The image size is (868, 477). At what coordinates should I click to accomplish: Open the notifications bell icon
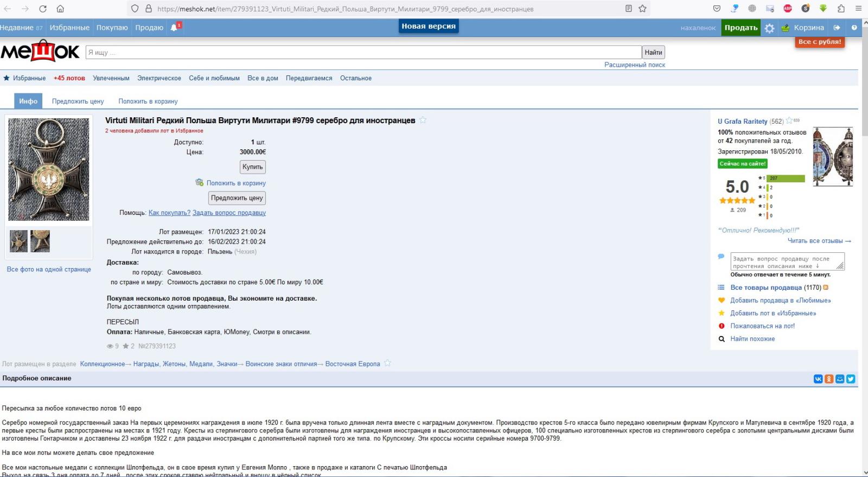174,28
